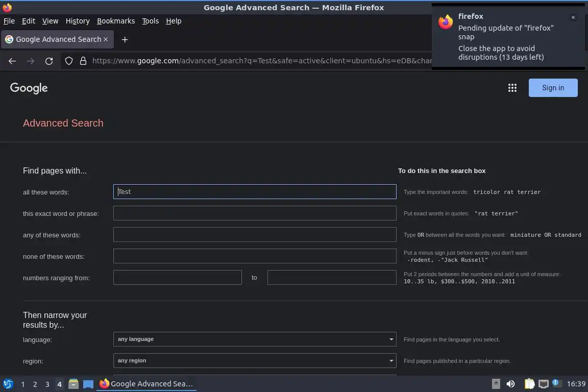Click the clipboard tray icon
Screen dimensions: 588x392
pyautogui.click(x=529, y=384)
